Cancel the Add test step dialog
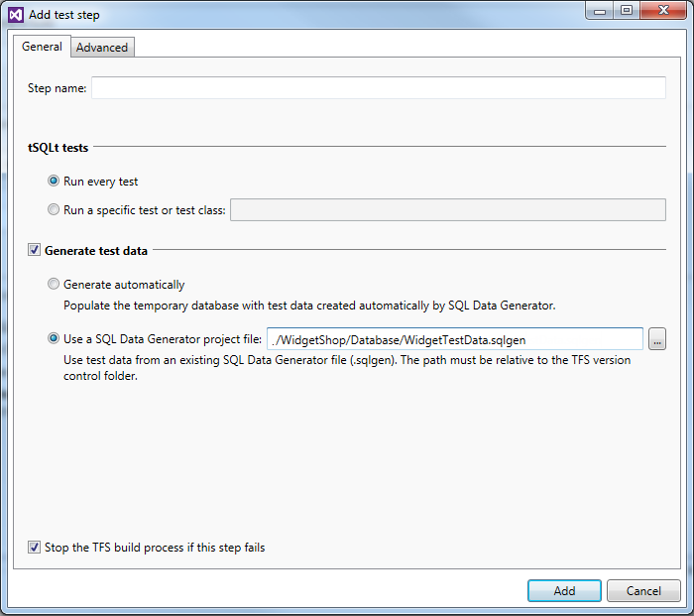The image size is (694, 616). tap(642, 590)
